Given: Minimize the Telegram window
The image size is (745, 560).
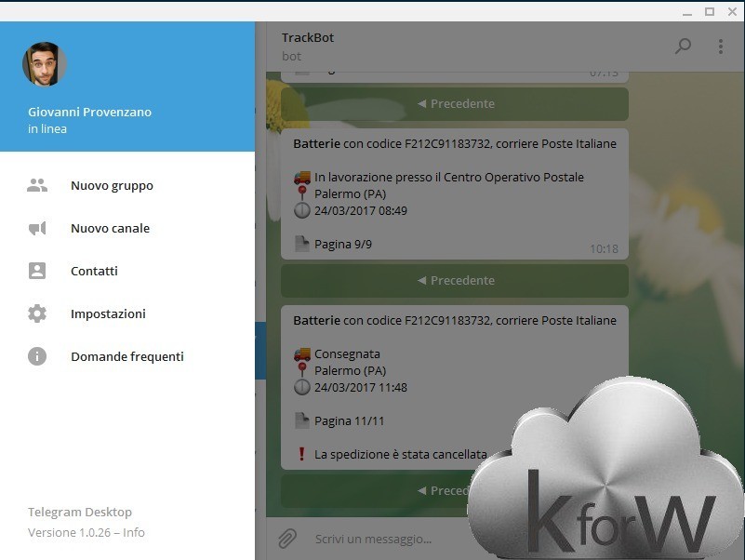Looking at the screenshot, I should click(x=688, y=11).
